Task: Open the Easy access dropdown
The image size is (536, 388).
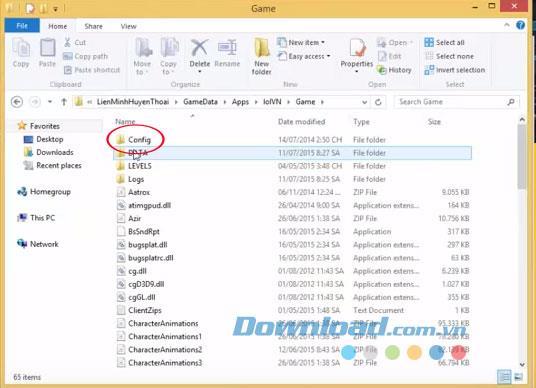Action: tap(304, 56)
